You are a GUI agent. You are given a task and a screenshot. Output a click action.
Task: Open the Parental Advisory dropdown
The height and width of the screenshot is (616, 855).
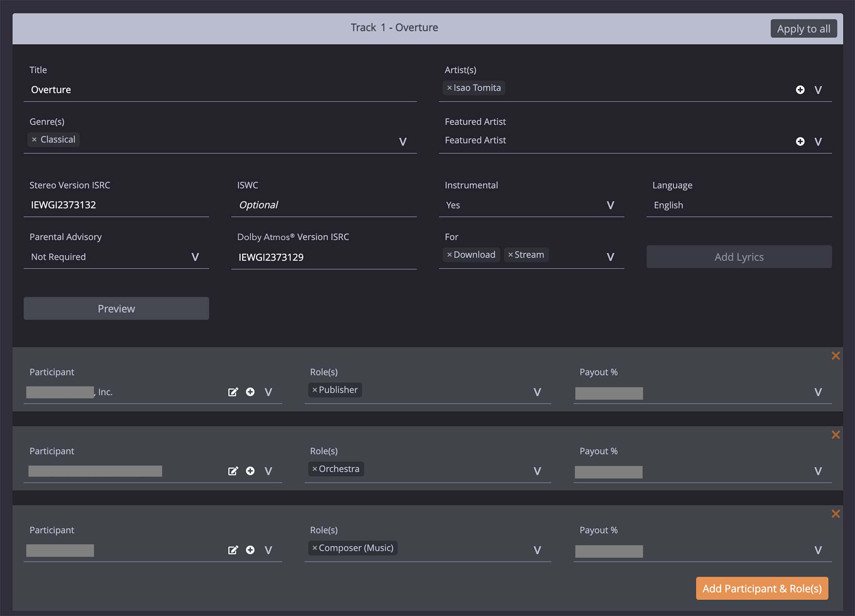coord(195,257)
